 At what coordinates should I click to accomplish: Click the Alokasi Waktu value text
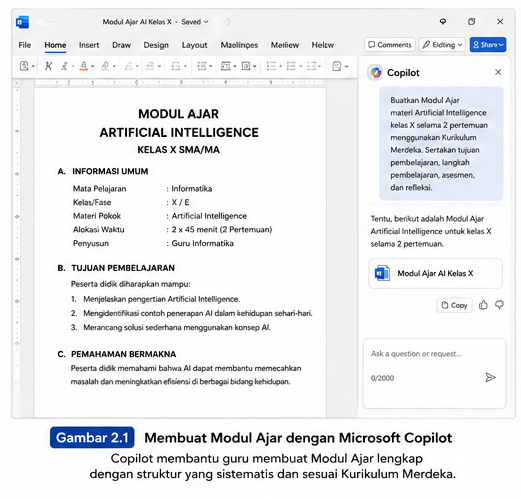coord(222,230)
